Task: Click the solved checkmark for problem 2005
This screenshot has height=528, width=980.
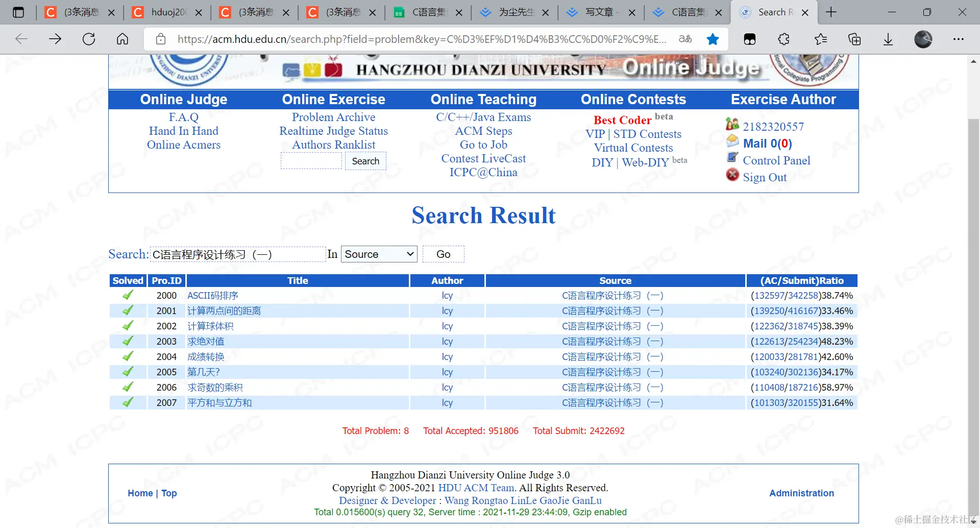Action: pyautogui.click(x=127, y=372)
